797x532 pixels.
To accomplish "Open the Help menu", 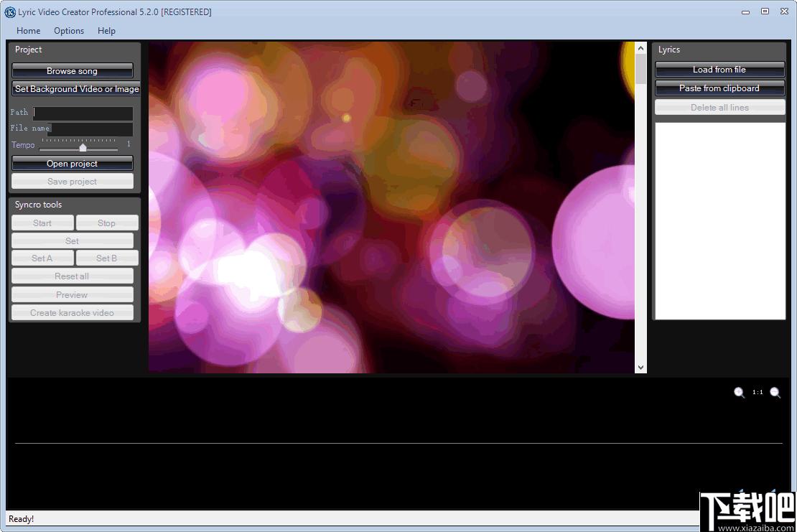I will pos(106,30).
